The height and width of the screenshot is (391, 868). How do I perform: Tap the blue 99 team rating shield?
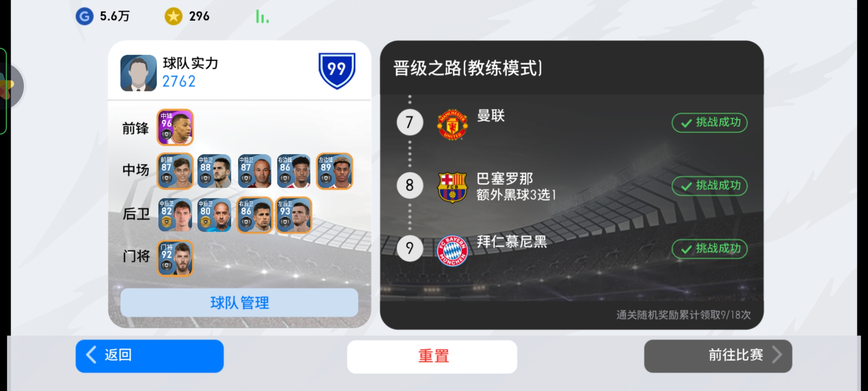click(x=337, y=71)
